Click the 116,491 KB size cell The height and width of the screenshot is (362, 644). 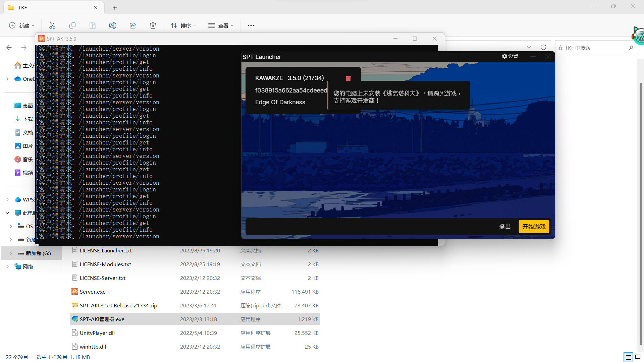(x=305, y=292)
